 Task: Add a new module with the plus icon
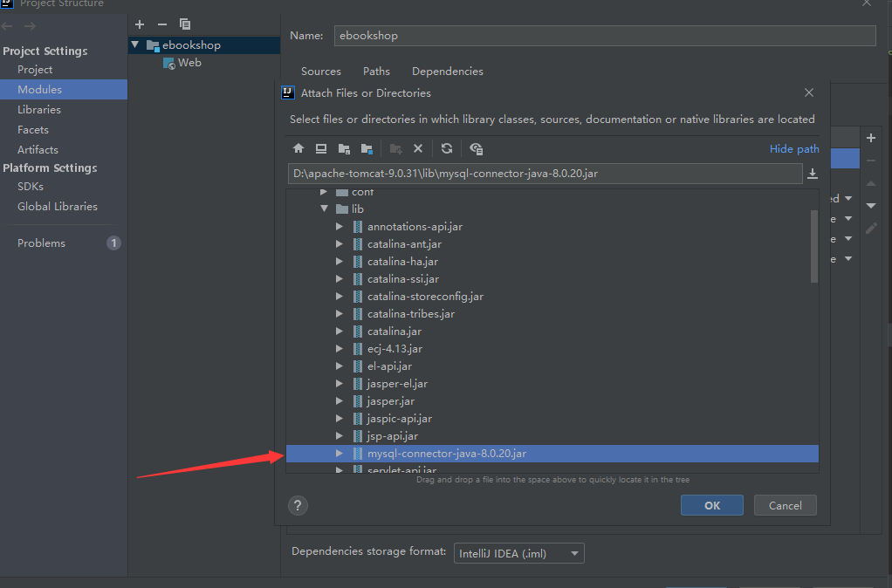[x=139, y=24]
